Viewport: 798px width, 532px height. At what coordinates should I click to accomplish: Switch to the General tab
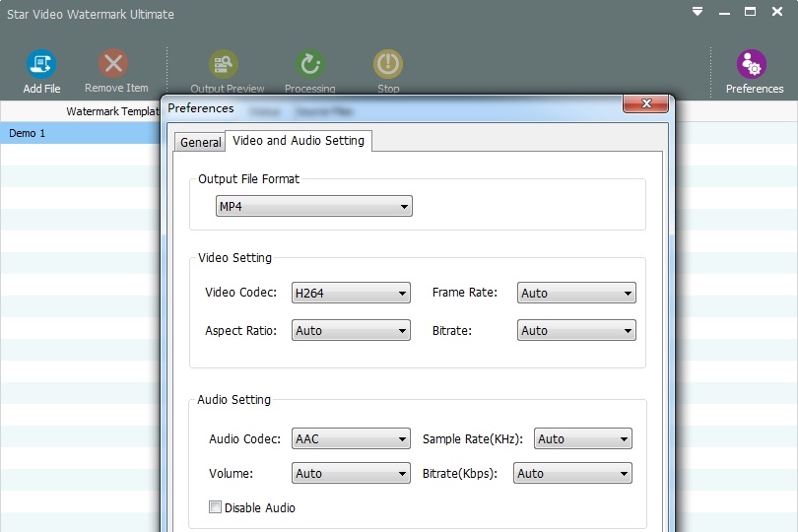coord(200,142)
